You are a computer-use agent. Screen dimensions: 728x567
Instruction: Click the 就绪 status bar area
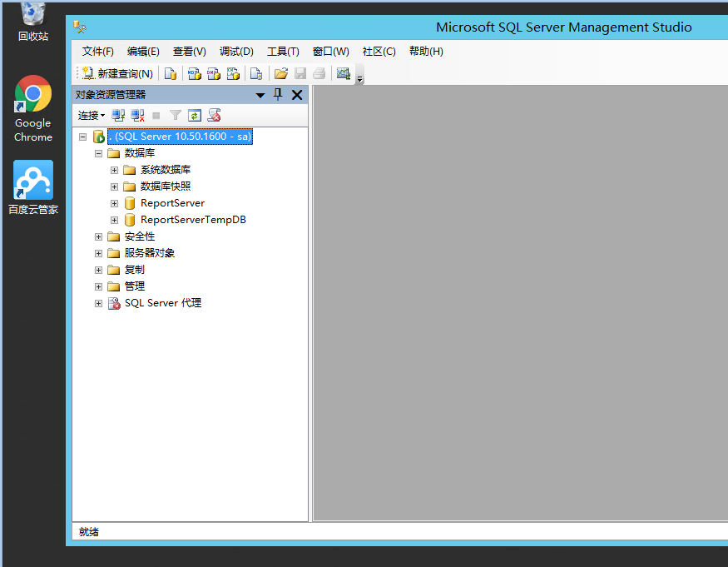(88, 531)
